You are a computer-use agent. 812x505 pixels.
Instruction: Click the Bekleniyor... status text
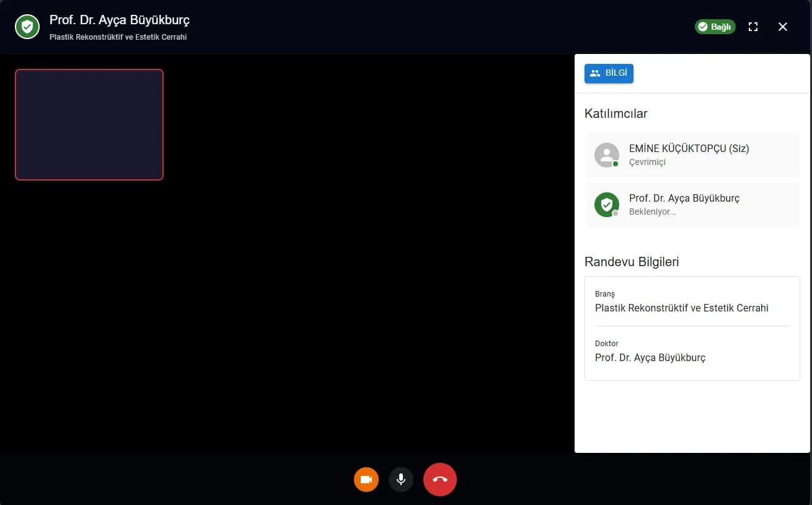coord(653,212)
